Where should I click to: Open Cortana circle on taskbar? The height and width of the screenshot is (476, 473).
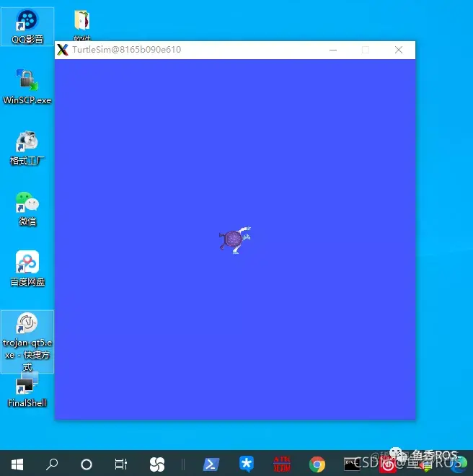coord(87,464)
